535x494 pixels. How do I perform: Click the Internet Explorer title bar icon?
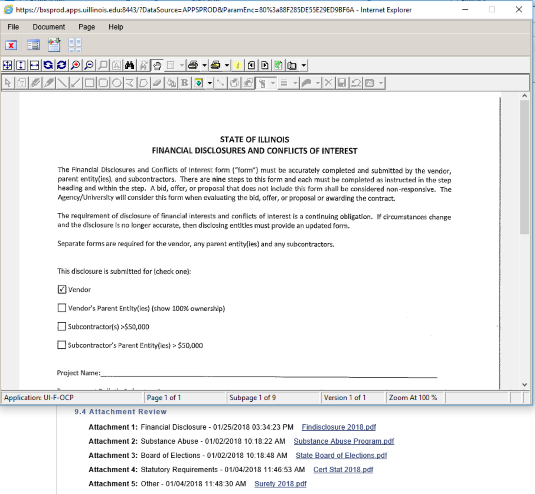pyautogui.click(x=8, y=10)
